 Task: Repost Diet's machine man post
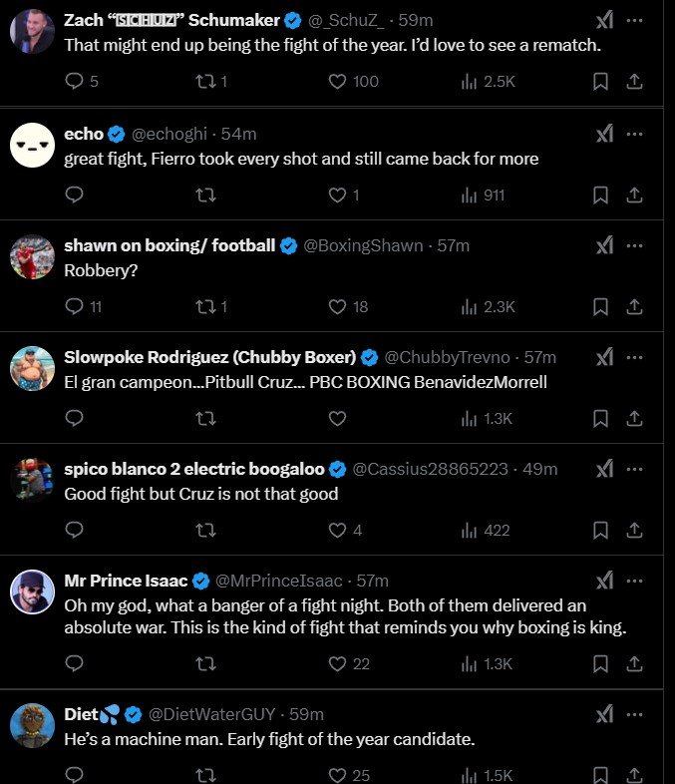tap(206, 775)
